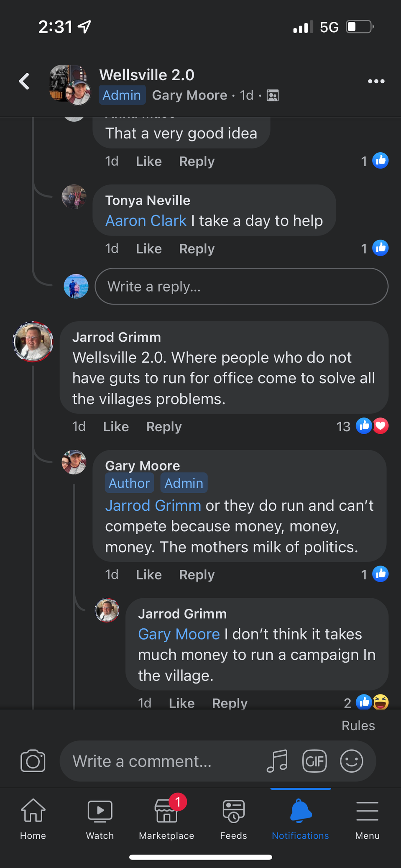Open the three-dot post options menu
Image resolution: width=401 pixels, height=868 pixels.
click(376, 81)
